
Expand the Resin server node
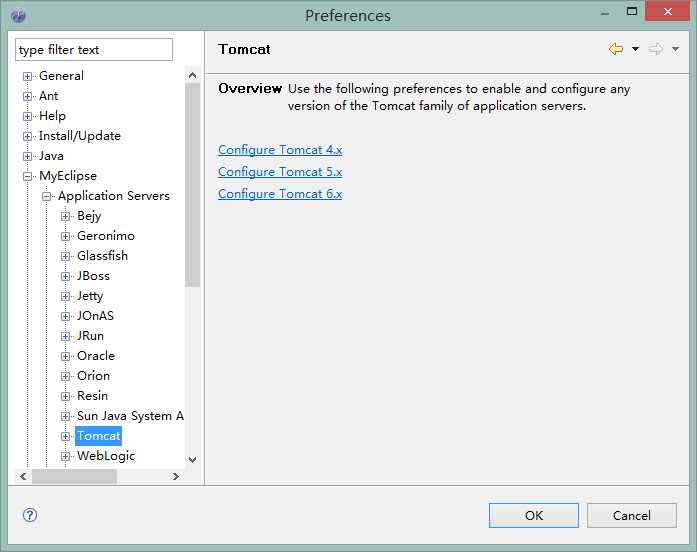[x=65, y=396]
